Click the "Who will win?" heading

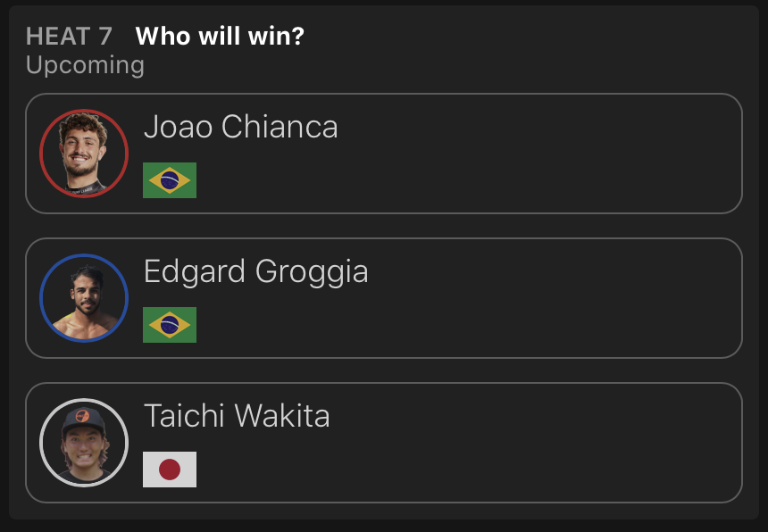(x=220, y=37)
